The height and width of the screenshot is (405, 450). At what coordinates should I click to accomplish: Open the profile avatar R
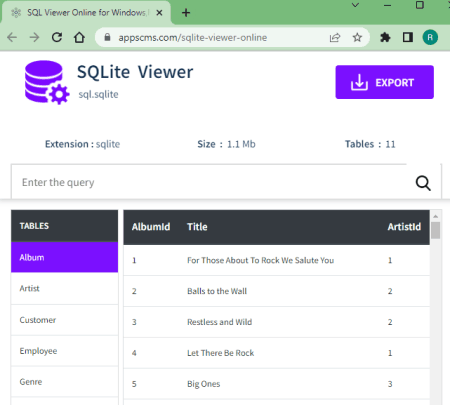pyautogui.click(x=430, y=37)
